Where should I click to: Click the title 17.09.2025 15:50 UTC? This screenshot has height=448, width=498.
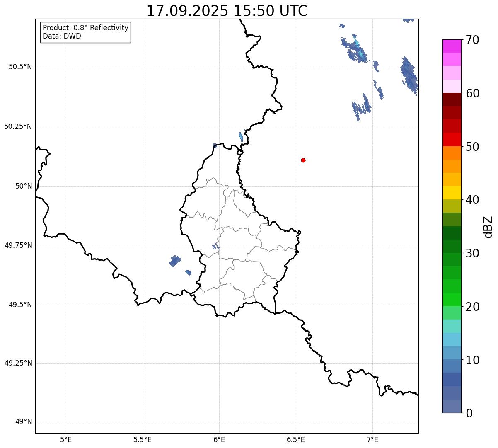pyautogui.click(x=227, y=11)
